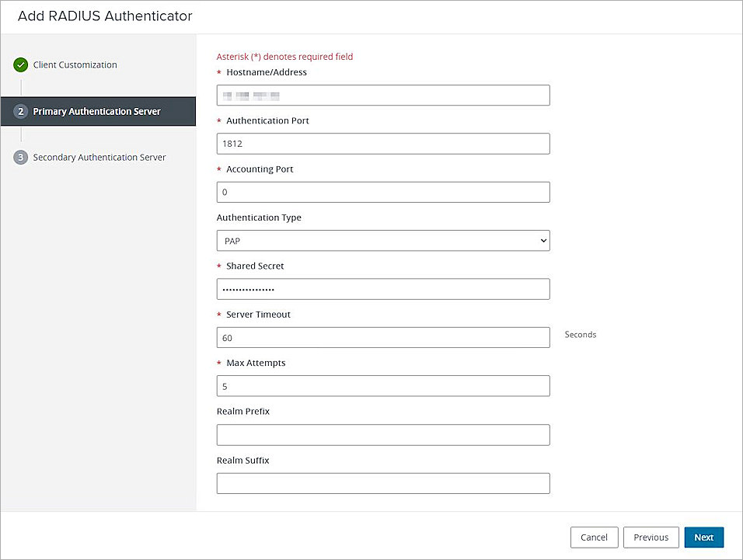The height and width of the screenshot is (560, 743).
Task: Click the Hostname/Address input field
Action: 382,95
